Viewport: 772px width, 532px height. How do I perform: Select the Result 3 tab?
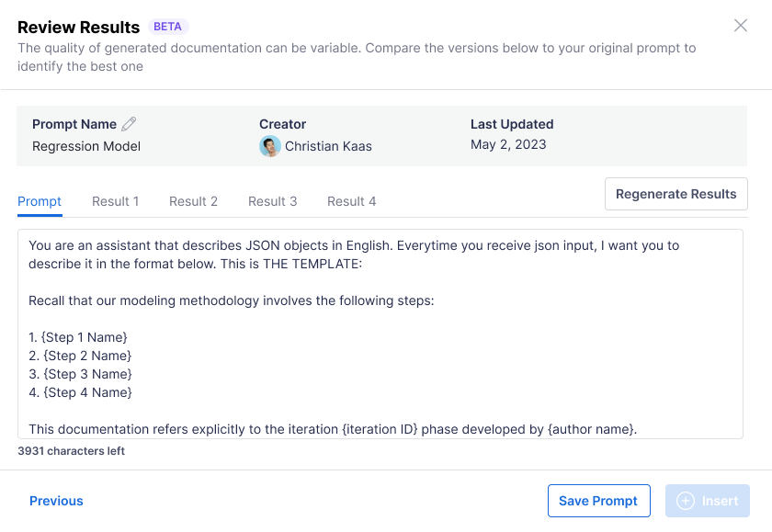272,201
